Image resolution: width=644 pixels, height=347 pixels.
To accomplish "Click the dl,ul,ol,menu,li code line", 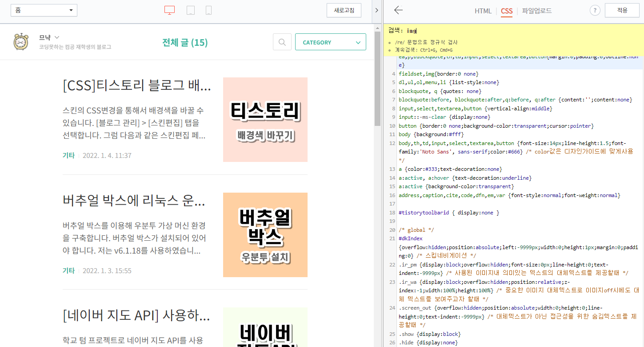I will [x=449, y=82].
